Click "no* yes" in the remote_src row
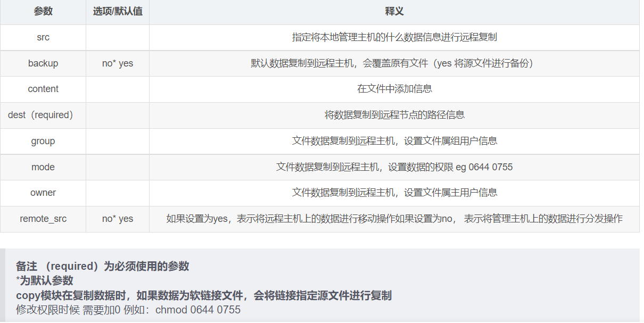644x323 pixels. pos(118,219)
